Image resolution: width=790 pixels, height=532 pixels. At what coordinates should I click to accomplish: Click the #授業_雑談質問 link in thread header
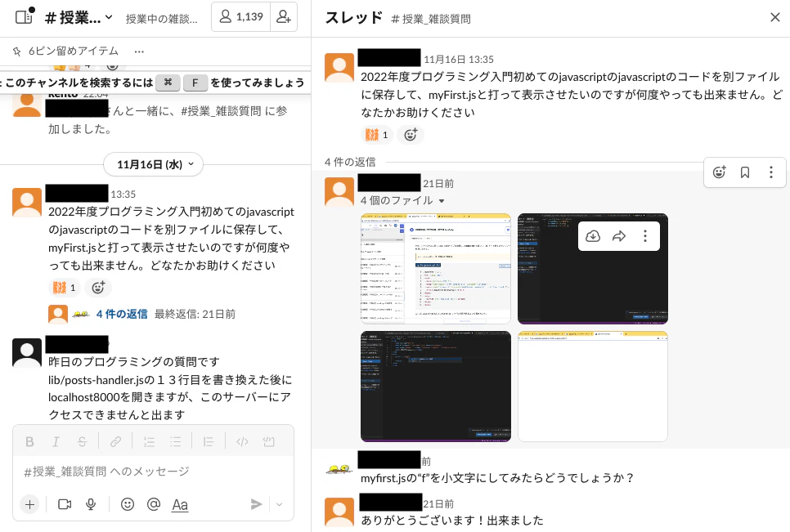tap(431, 19)
